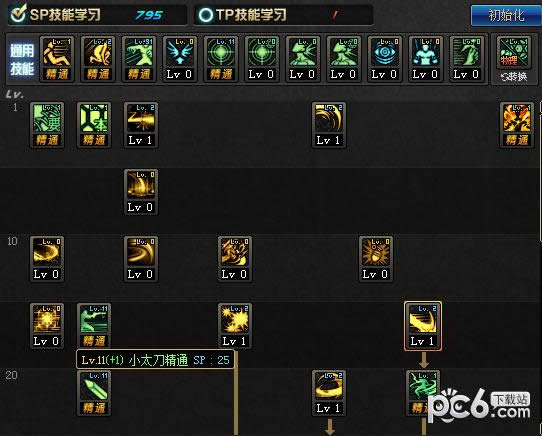Click the 小太刀精通 SP 25 tooltip

[x=156, y=360]
